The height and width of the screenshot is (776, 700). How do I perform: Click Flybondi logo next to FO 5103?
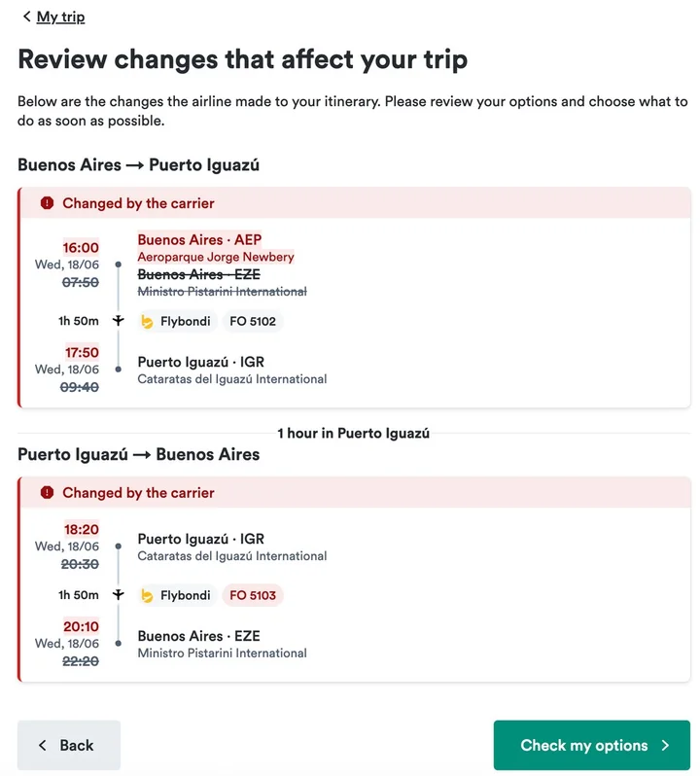[147, 596]
